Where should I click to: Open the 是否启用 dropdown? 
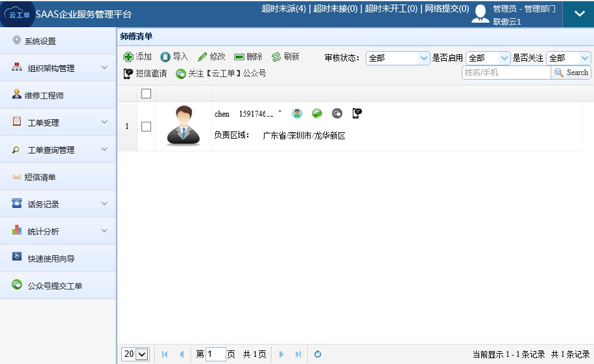point(488,58)
